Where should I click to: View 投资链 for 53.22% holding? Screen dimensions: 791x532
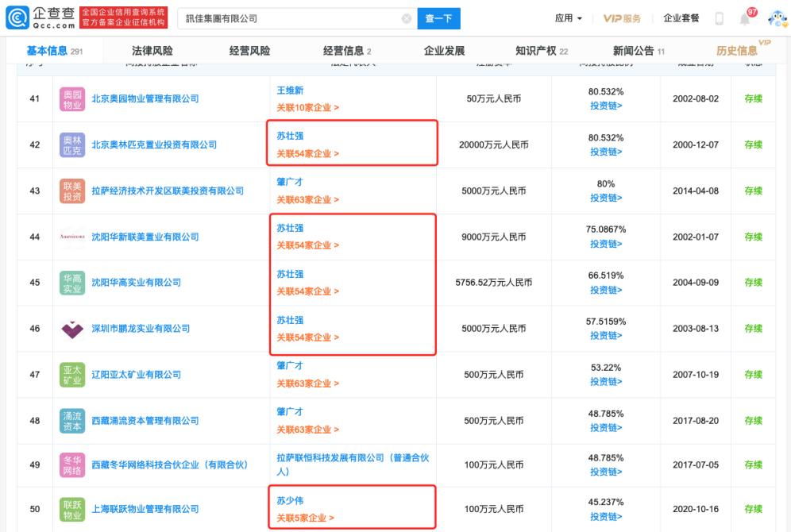(606, 382)
